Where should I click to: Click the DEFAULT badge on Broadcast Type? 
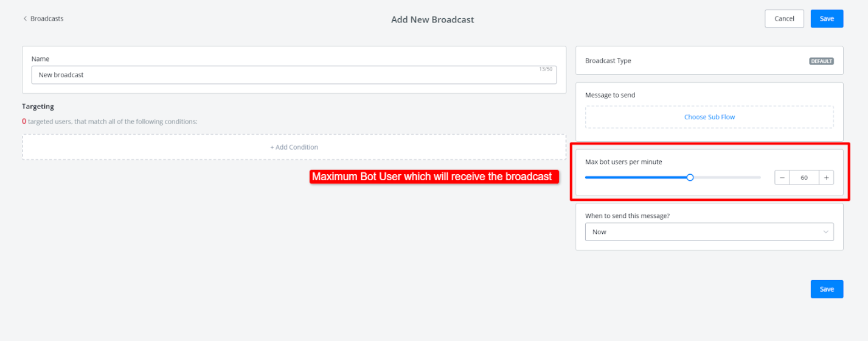pyautogui.click(x=821, y=61)
